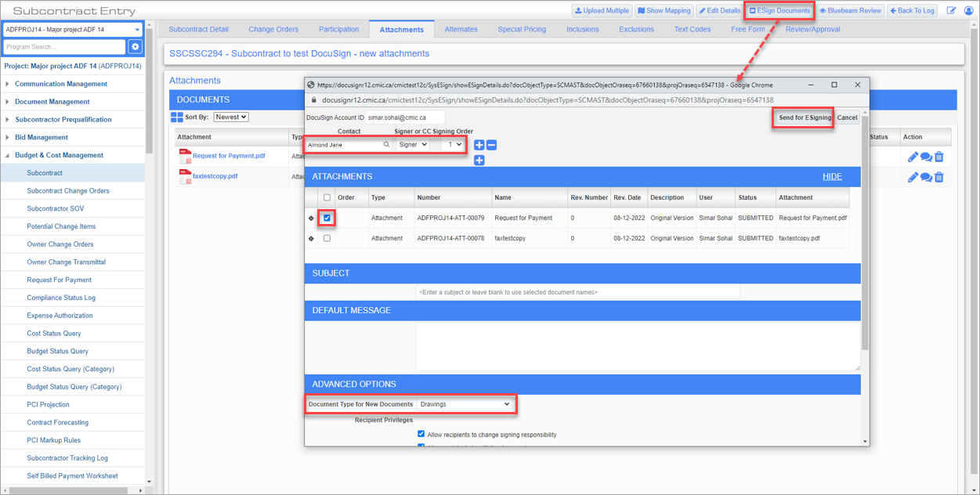The width and height of the screenshot is (980, 495).
Task: Toggle allow recipients to change signing responsibility
Action: click(421, 434)
